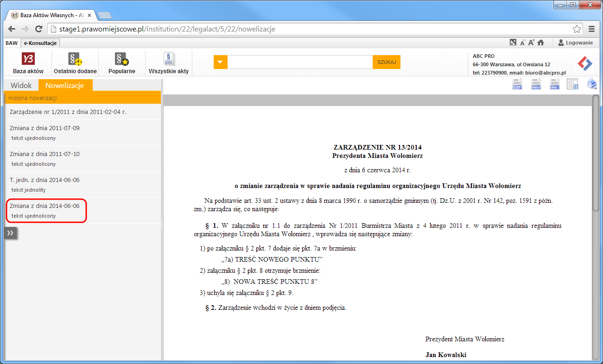Go back with browser back arrow
603x364 pixels.
pos(12,29)
